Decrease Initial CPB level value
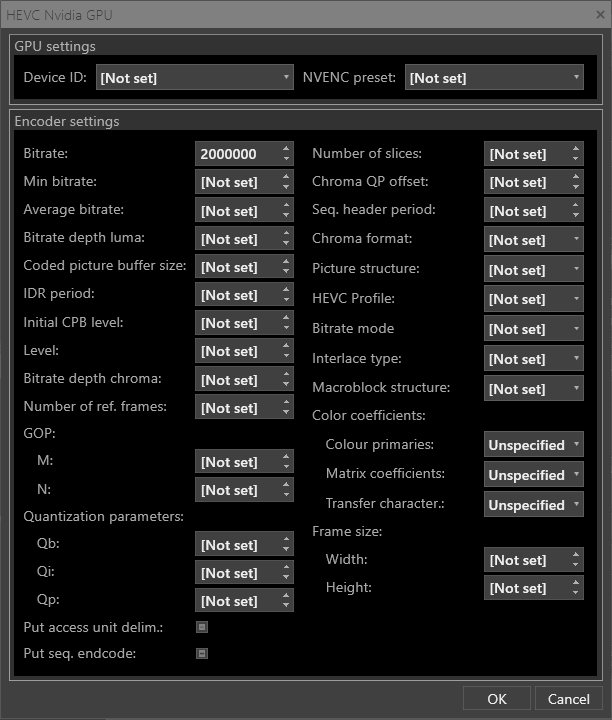Image resolution: width=612 pixels, height=720 pixels. point(286,327)
